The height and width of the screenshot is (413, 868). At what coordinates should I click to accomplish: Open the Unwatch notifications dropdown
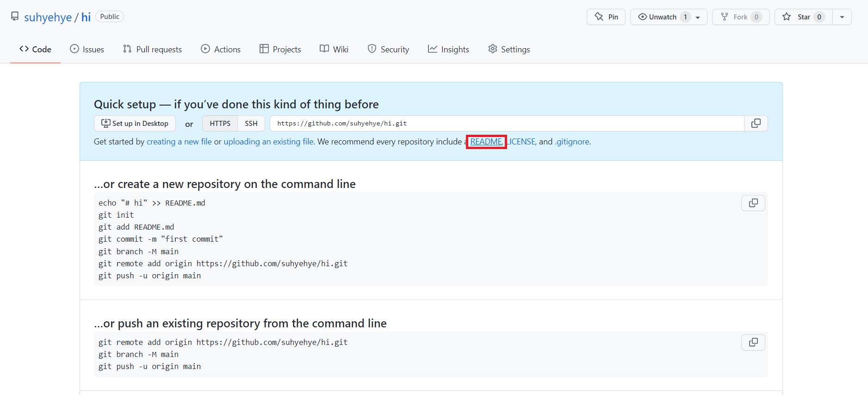(x=669, y=17)
